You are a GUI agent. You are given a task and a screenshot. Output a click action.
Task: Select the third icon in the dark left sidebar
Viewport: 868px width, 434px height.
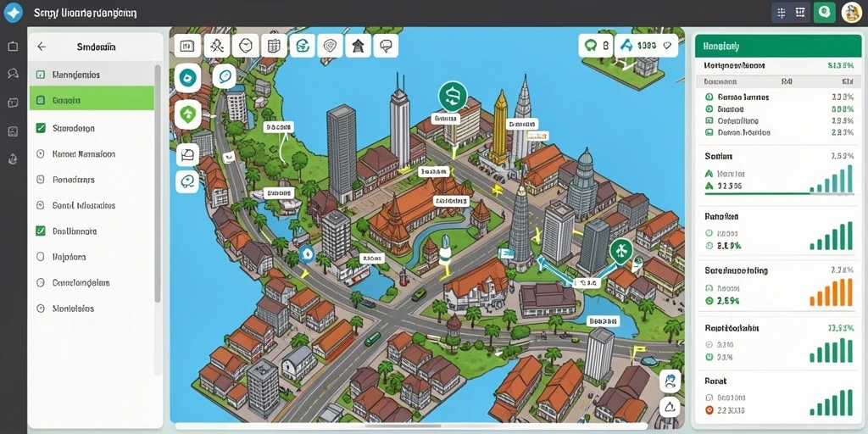pyautogui.click(x=13, y=103)
